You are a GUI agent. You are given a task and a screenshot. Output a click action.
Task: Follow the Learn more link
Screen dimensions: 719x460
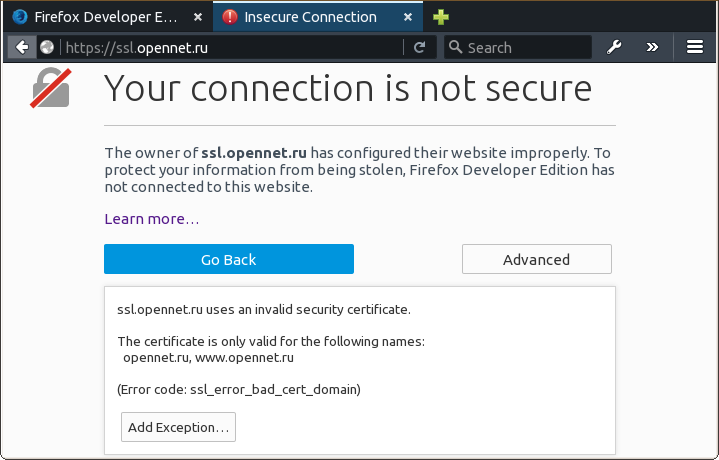[x=152, y=219]
